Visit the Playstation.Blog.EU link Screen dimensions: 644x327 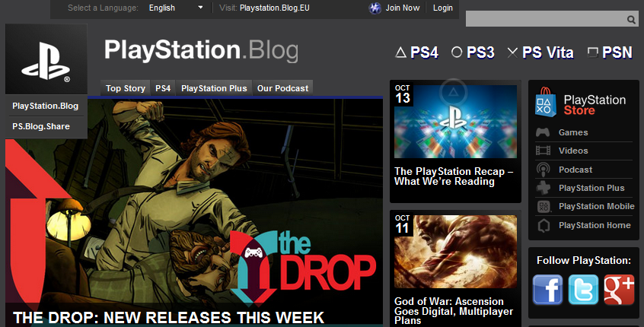(x=275, y=8)
